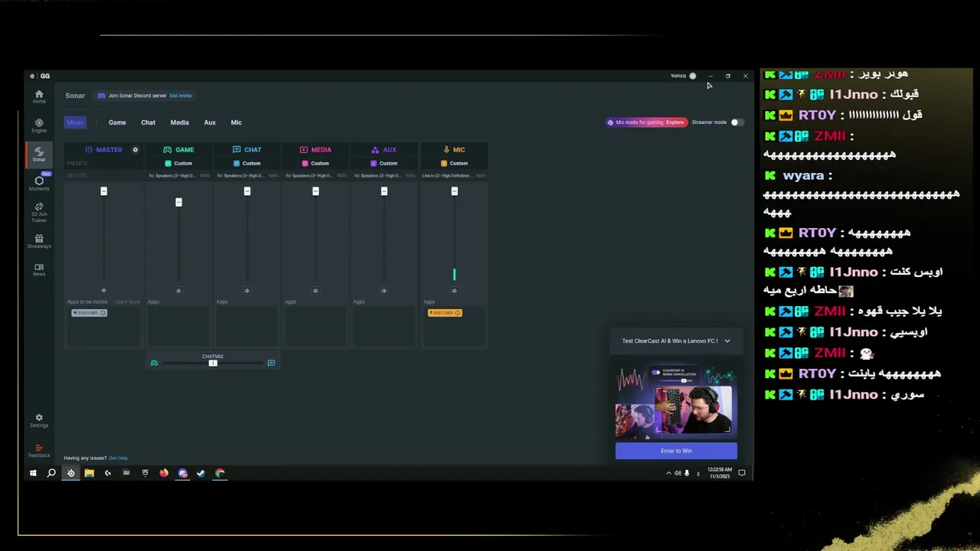Viewport: 980px width, 551px height.
Task: Switch to the Mixer tab
Action: coord(75,122)
